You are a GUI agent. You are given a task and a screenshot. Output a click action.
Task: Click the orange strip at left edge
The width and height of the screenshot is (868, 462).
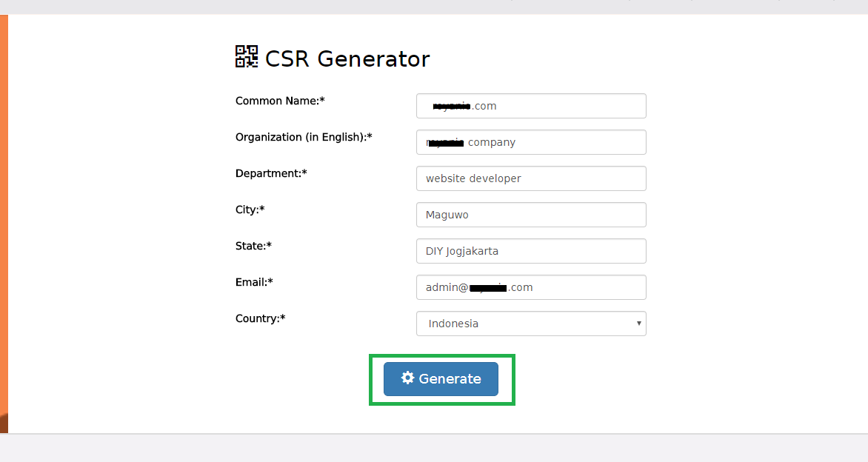click(4, 222)
